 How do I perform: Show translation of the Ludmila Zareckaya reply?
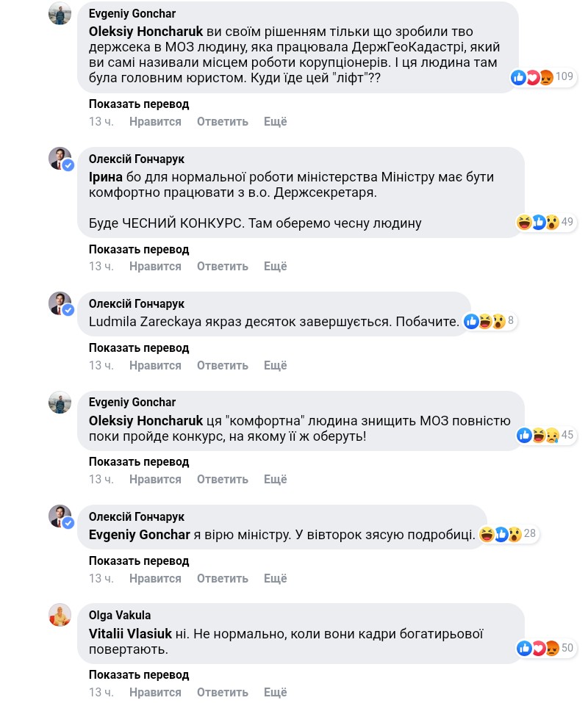pyautogui.click(x=139, y=347)
